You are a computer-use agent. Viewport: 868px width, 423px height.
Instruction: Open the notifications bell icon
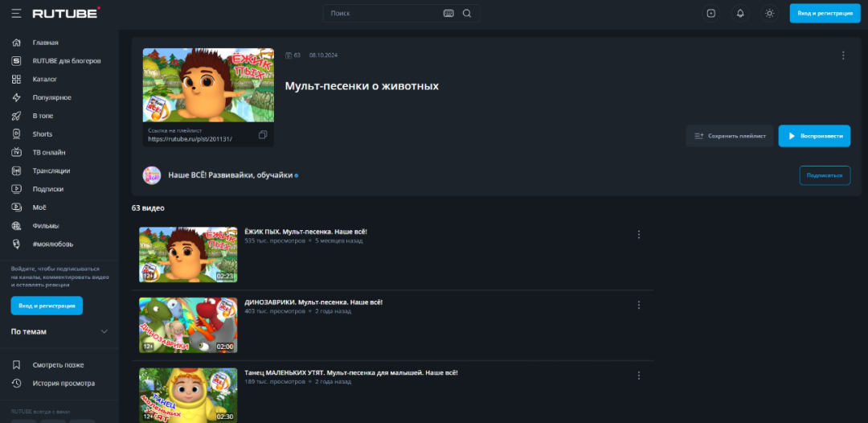coord(740,13)
